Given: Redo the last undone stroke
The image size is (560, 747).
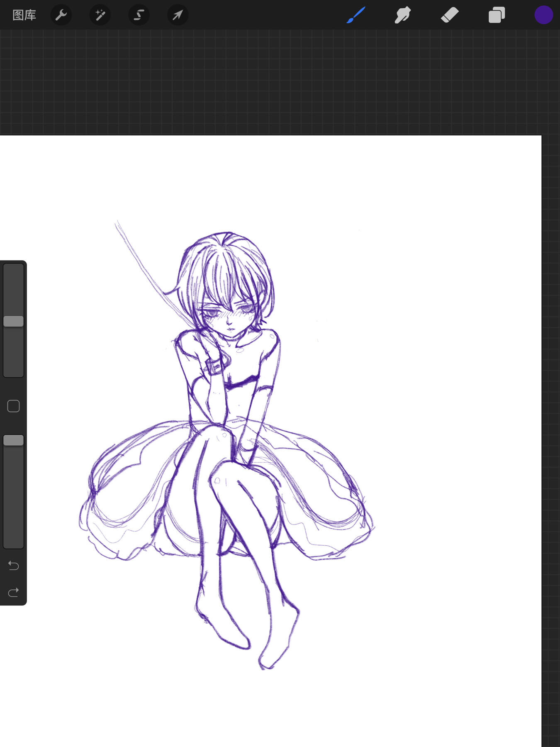Looking at the screenshot, I should 14,592.
